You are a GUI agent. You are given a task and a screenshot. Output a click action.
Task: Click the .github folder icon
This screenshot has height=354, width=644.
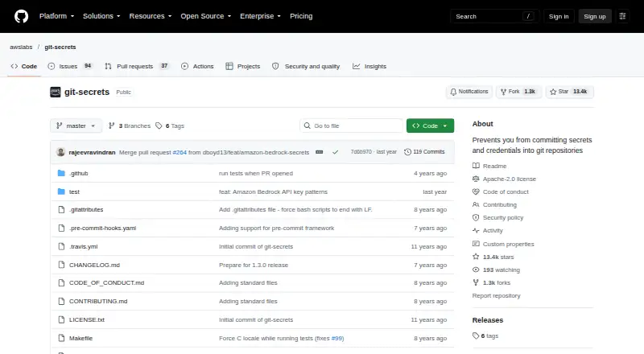(x=62, y=173)
